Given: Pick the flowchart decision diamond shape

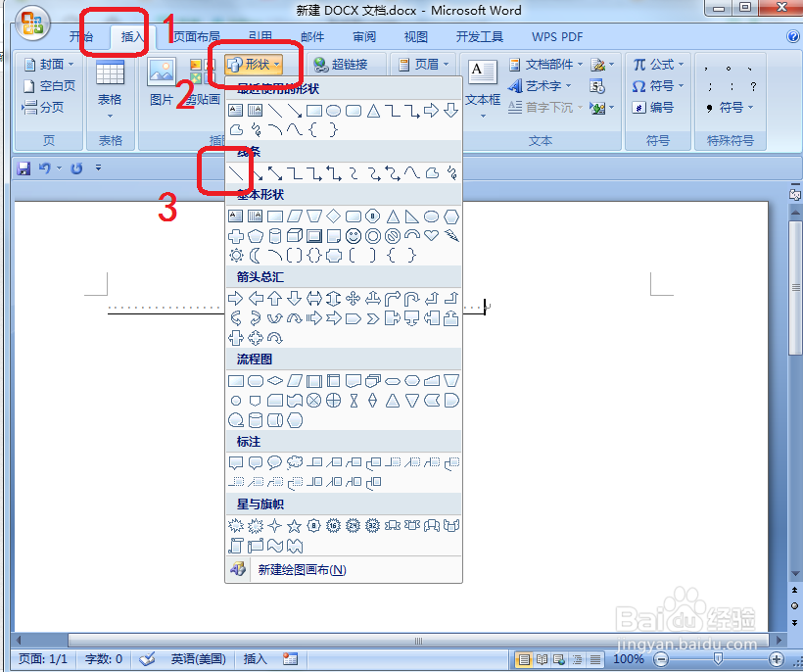Looking at the screenshot, I should (275, 380).
